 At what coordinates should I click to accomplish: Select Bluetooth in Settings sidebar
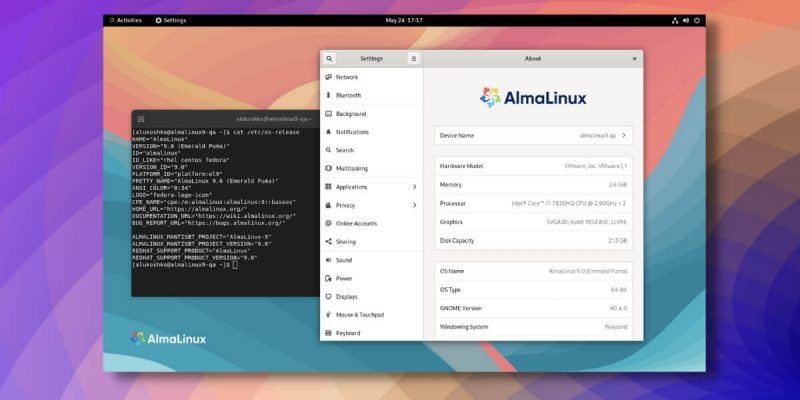(372, 95)
